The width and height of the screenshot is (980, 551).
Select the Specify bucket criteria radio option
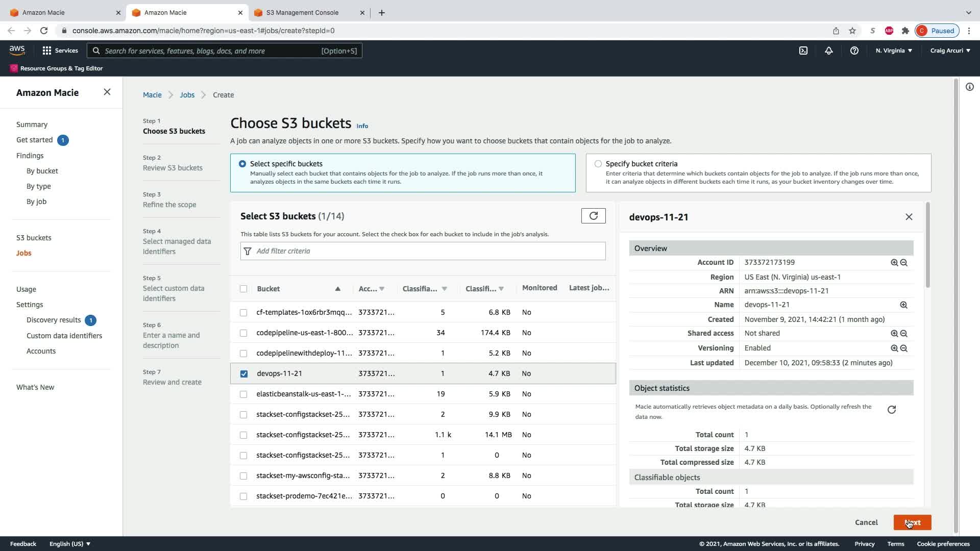click(x=598, y=164)
